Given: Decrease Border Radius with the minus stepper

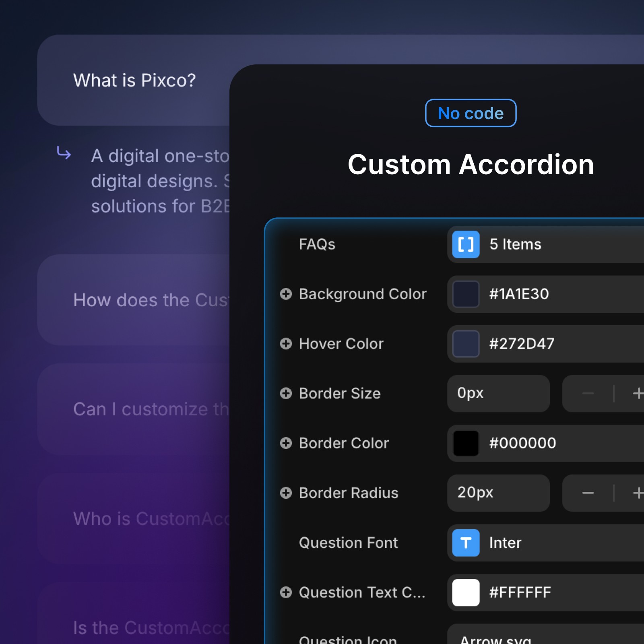Looking at the screenshot, I should pyautogui.click(x=588, y=493).
